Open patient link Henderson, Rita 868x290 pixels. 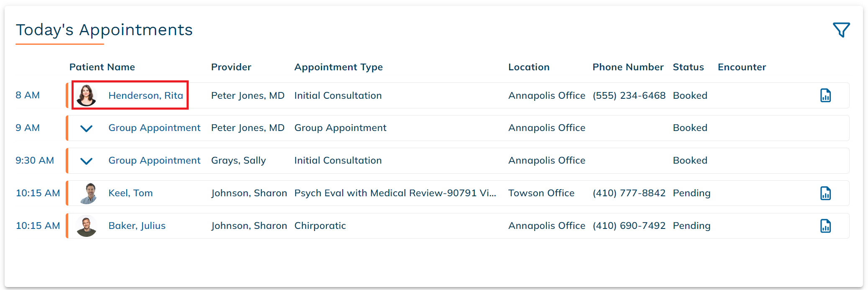click(146, 95)
